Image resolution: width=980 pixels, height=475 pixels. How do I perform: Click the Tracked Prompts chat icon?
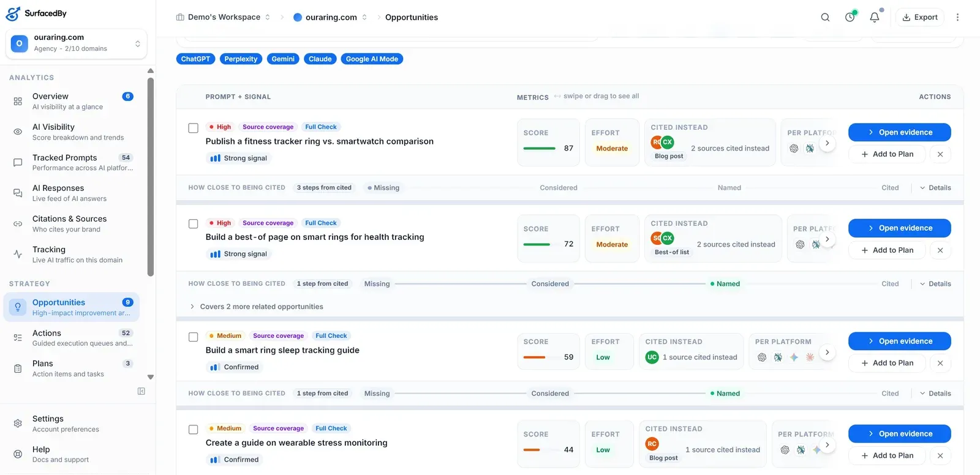18,162
